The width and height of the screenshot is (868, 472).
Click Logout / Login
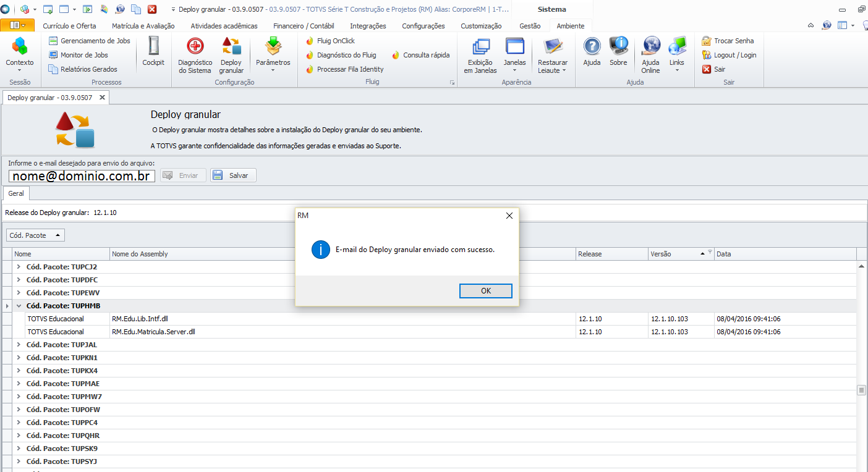pos(729,55)
